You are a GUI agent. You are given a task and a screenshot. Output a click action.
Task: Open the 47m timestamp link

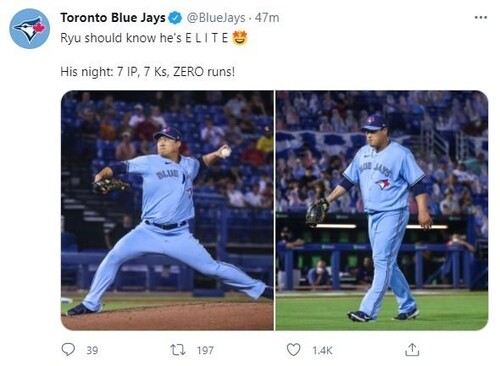(267, 18)
